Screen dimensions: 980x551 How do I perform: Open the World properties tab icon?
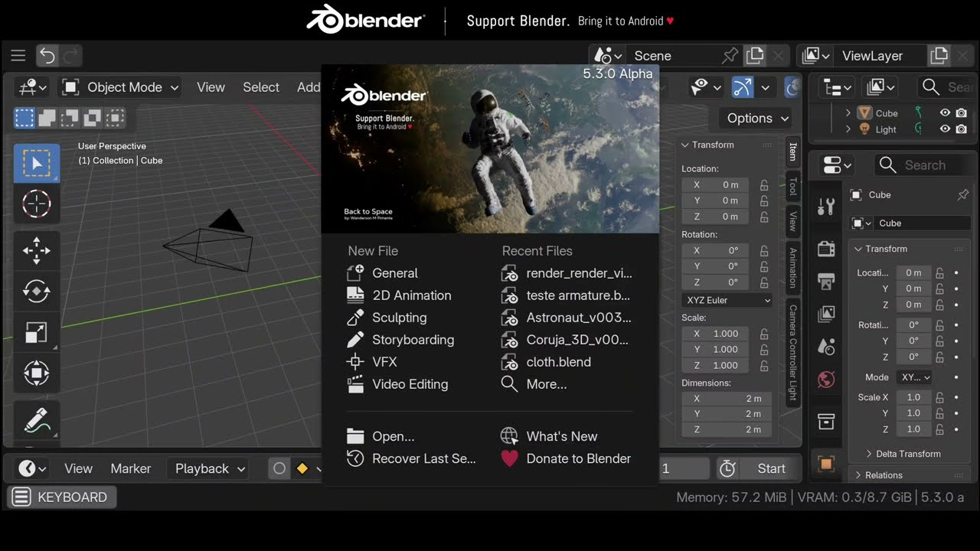(x=826, y=380)
